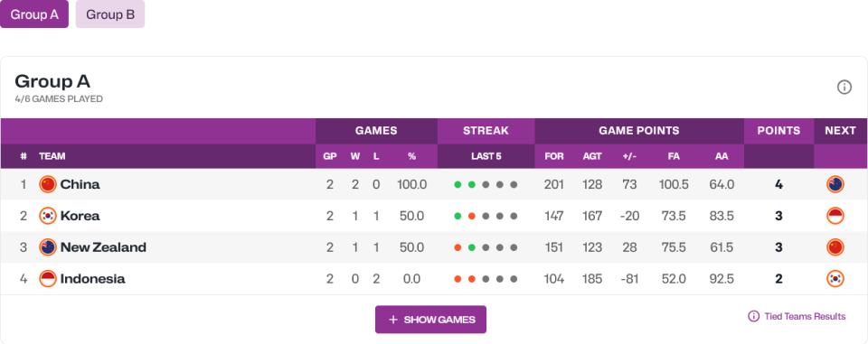
Task: Click Korea's points against value 167
Action: click(x=592, y=216)
